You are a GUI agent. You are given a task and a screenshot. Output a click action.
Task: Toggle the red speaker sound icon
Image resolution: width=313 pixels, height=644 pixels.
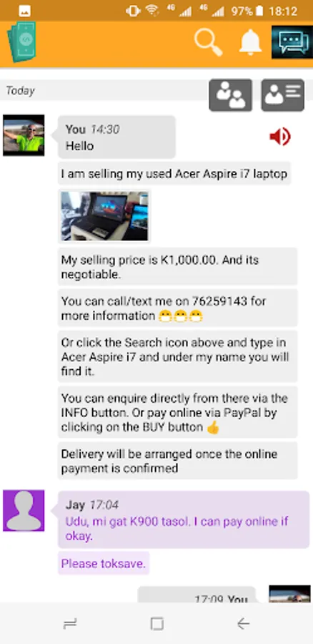[280, 137]
